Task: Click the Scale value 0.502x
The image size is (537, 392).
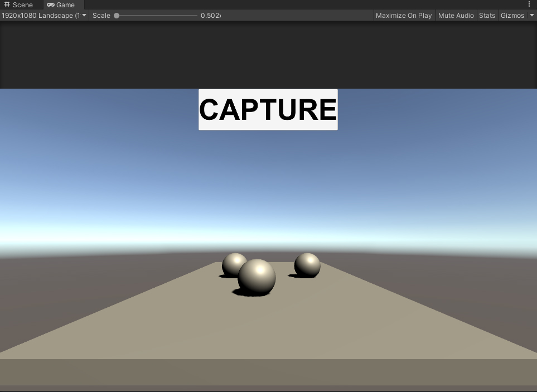Action: (x=211, y=16)
